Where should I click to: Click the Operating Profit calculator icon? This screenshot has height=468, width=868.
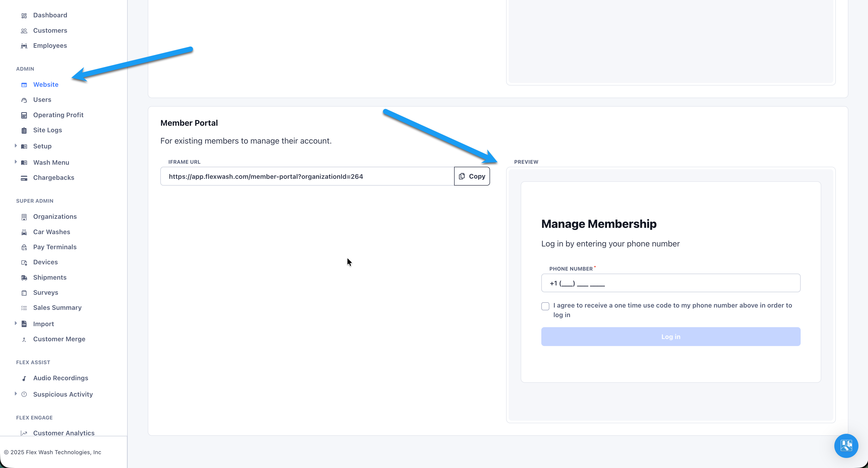(24, 115)
